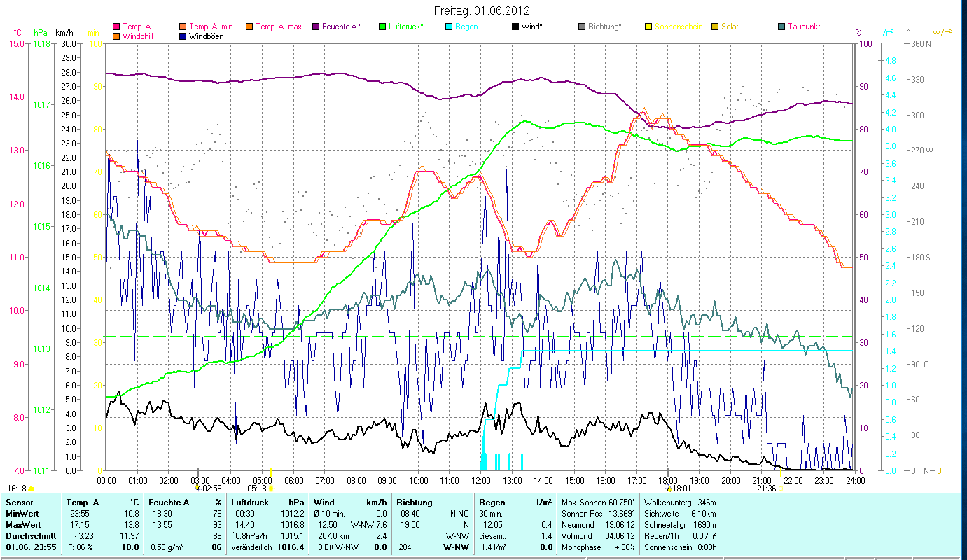Image resolution: width=967 pixels, height=560 pixels.
Task: Click the Windchill legend swatch
Action: [x=116, y=36]
